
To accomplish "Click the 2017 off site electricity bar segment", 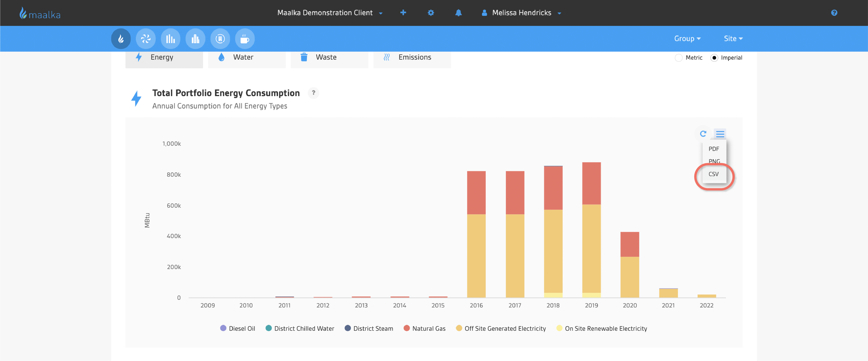I will pos(515,256).
